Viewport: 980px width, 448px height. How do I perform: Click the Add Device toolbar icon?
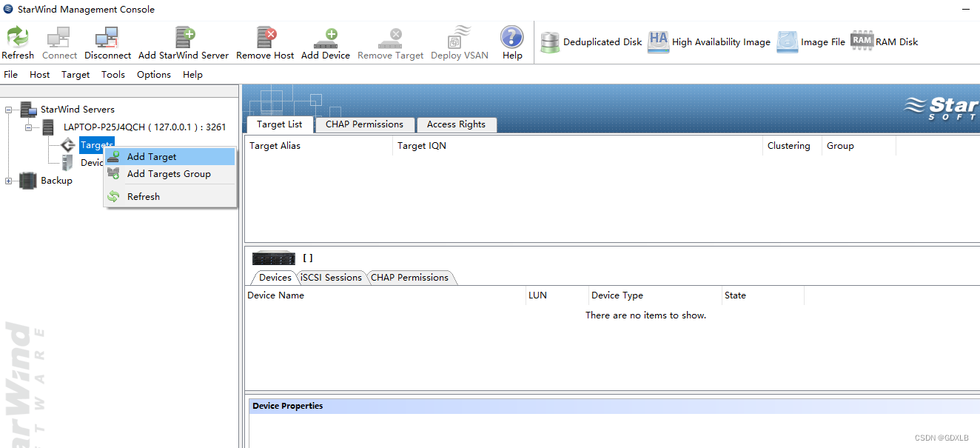point(326,37)
